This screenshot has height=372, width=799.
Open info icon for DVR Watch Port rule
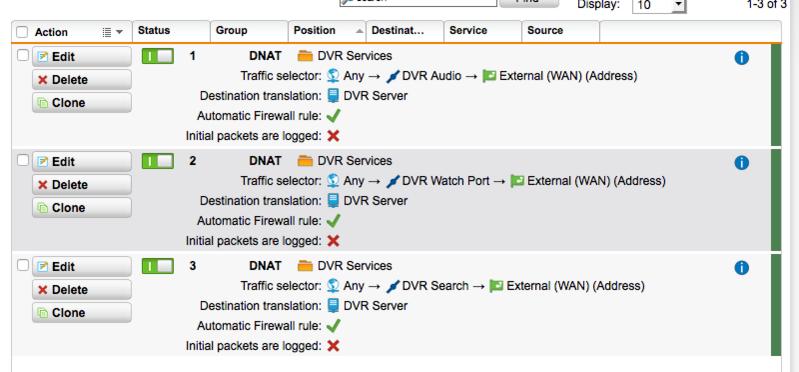pyautogui.click(x=741, y=163)
